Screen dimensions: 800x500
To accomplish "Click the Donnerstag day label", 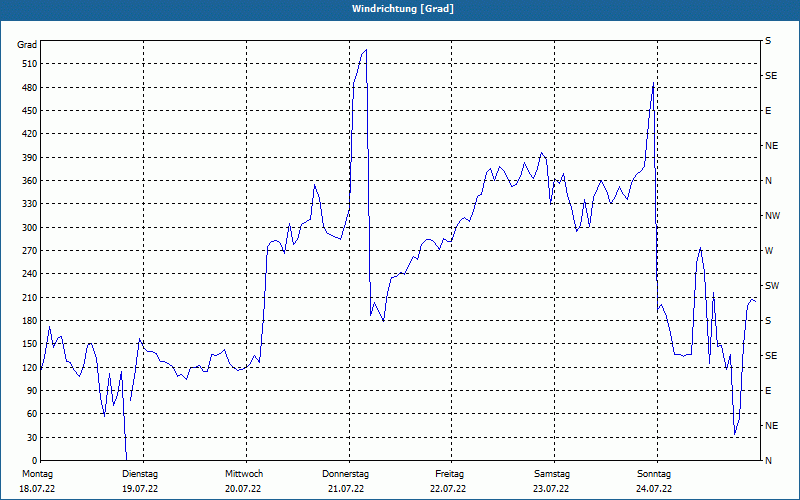I will tap(345, 474).
